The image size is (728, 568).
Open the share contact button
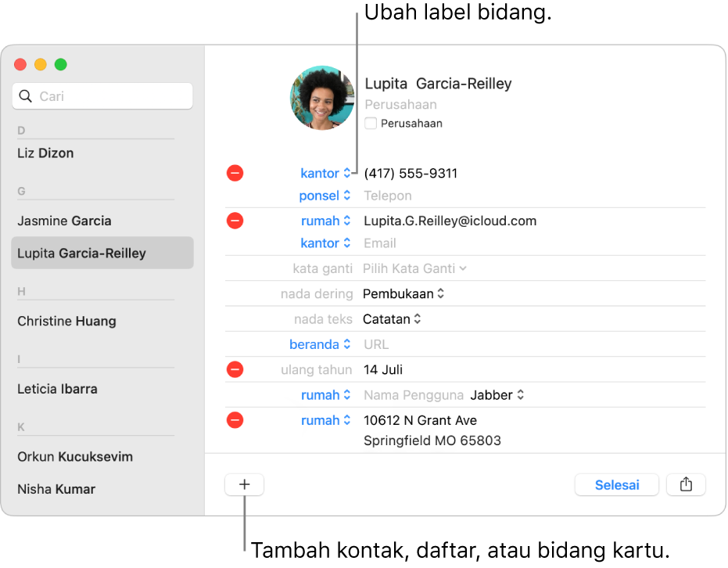(686, 484)
